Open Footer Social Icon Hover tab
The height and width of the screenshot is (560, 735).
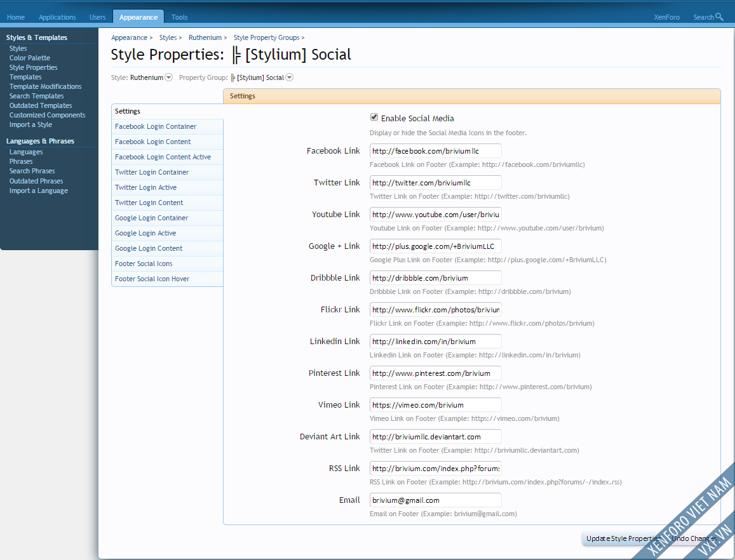pyautogui.click(x=167, y=279)
